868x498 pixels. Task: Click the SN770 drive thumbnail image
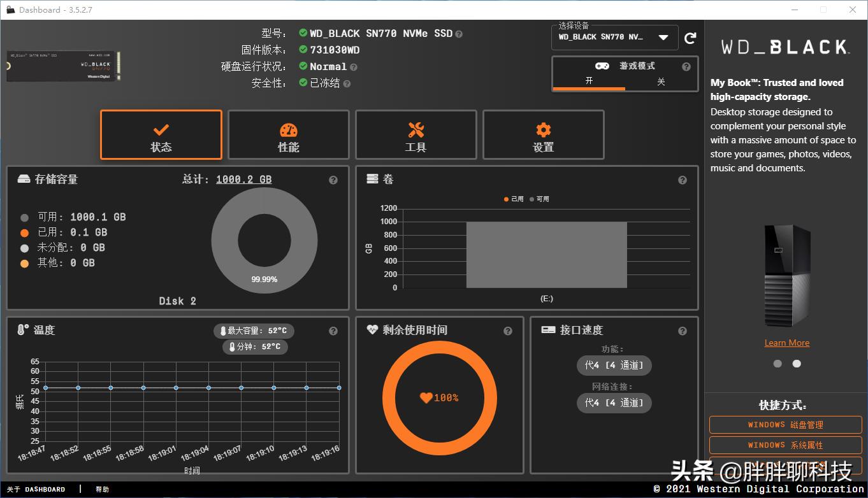(x=62, y=66)
